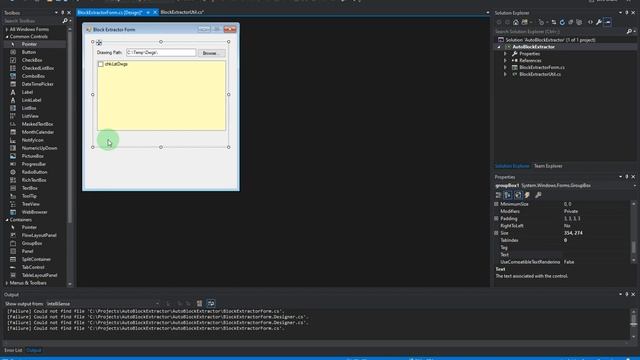The width and height of the screenshot is (640, 360).
Task: Show the Properties grid icon in Properties panel
Action: click(x=518, y=195)
